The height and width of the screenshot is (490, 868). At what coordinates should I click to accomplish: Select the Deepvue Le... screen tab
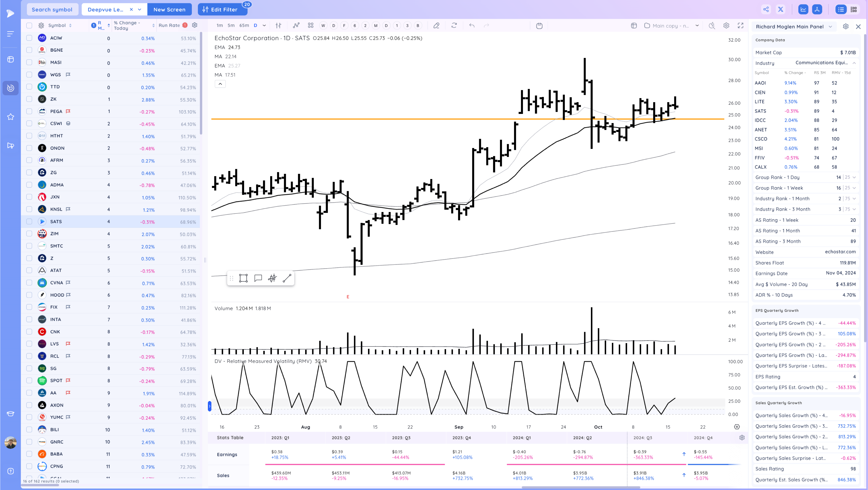[x=105, y=9]
